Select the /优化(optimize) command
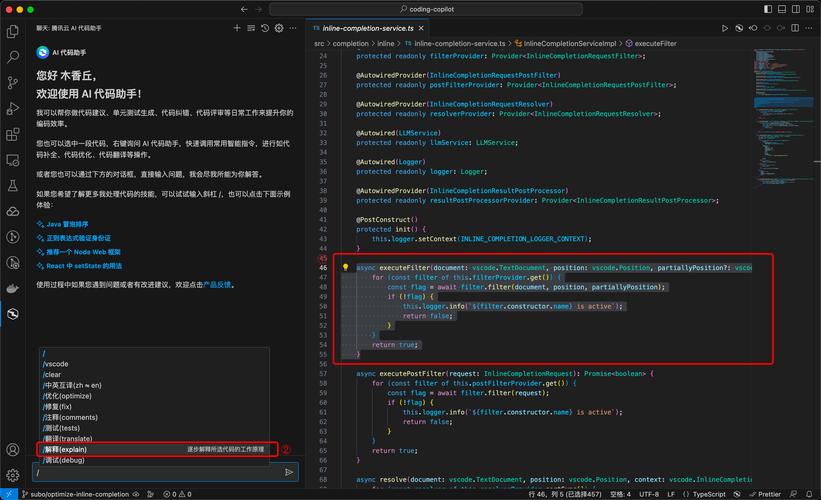 tap(154, 396)
